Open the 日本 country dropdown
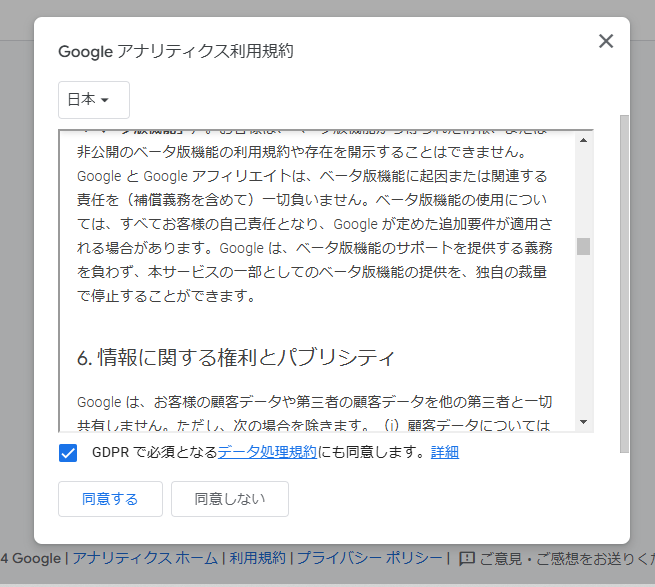655x587 pixels. tap(93, 100)
